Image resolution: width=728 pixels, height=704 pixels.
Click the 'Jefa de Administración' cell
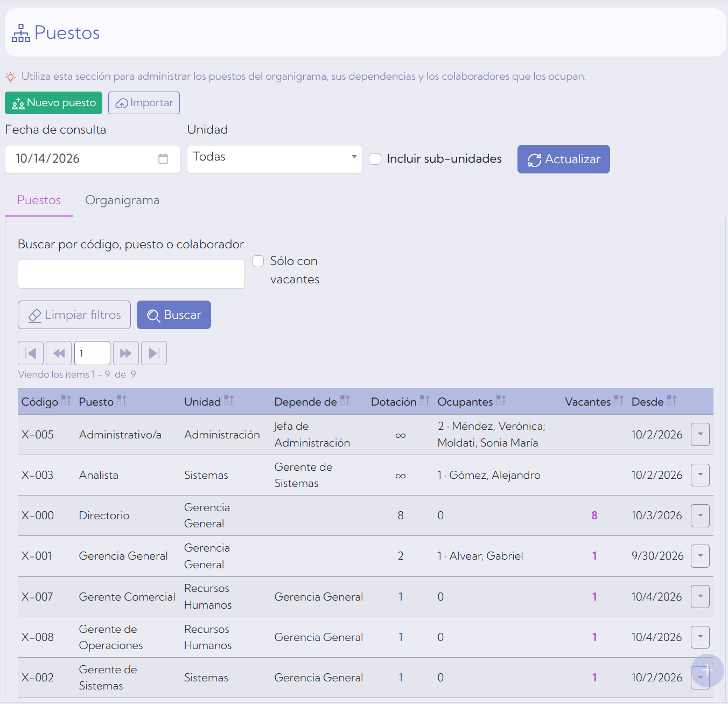[312, 435]
